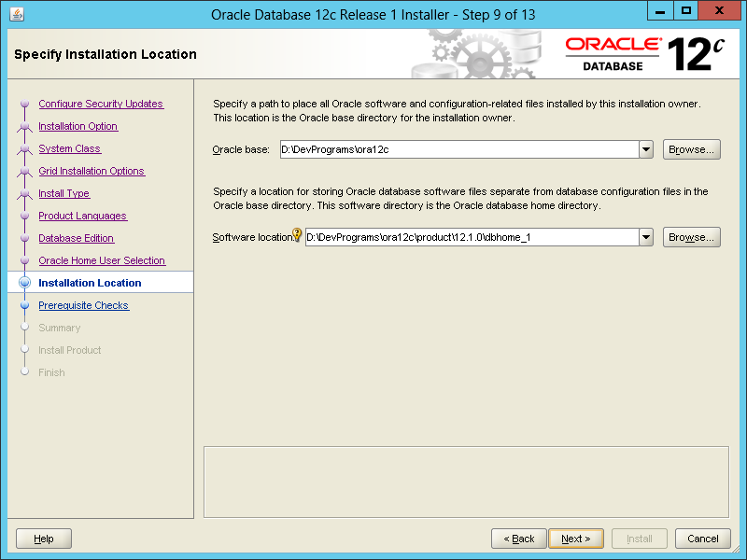Click the Next button

point(576,539)
